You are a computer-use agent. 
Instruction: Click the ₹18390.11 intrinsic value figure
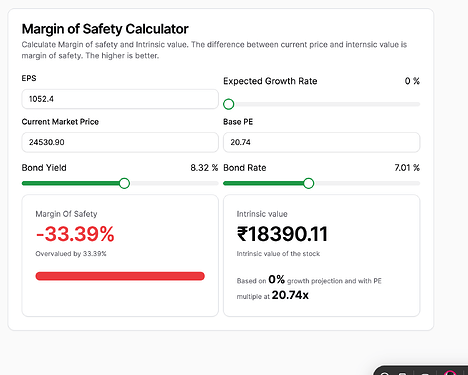click(x=282, y=234)
